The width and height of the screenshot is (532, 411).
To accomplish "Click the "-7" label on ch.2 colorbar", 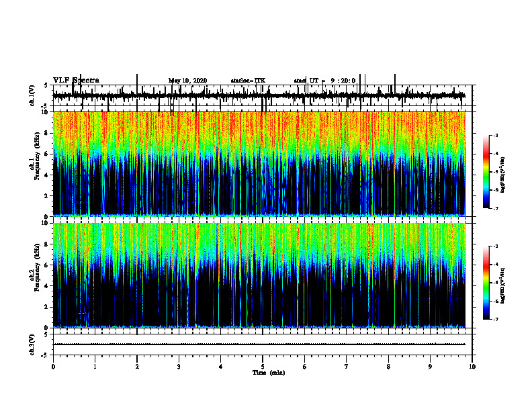I will click(495, 319).
